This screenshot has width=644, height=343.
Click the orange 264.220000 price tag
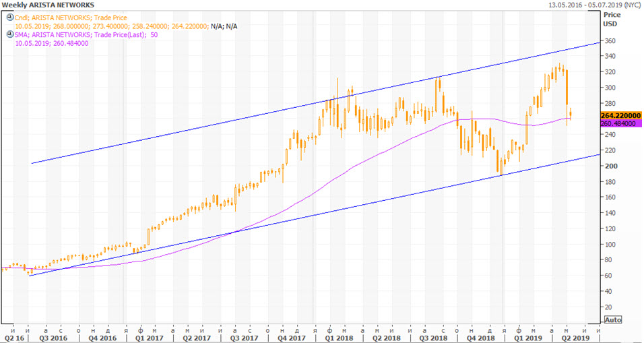pos(619,115)
